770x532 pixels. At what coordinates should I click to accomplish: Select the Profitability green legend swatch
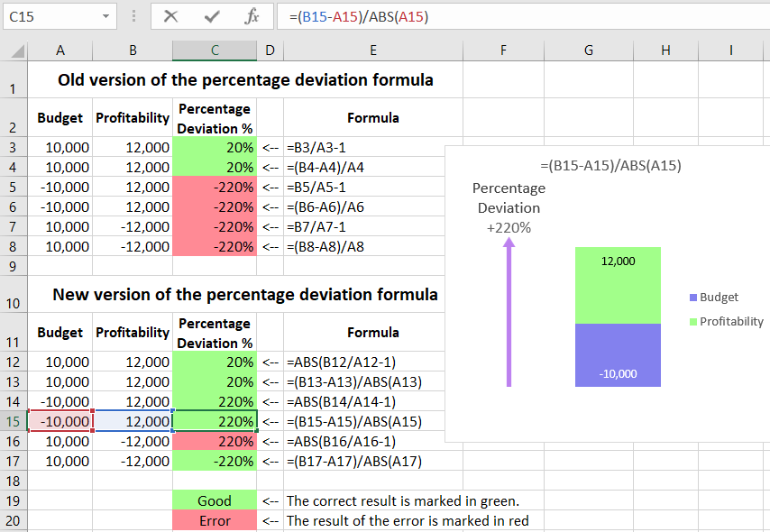[692, 321]
